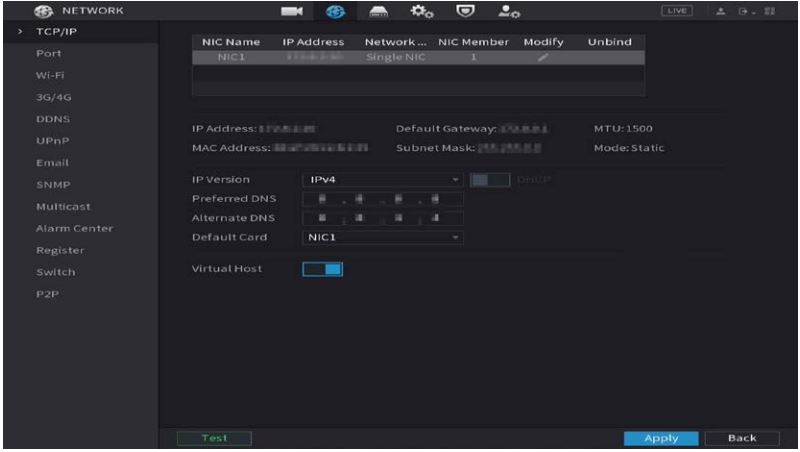Click the NETWORK globe logo in header
800x452 pixels.
[44, 11]
